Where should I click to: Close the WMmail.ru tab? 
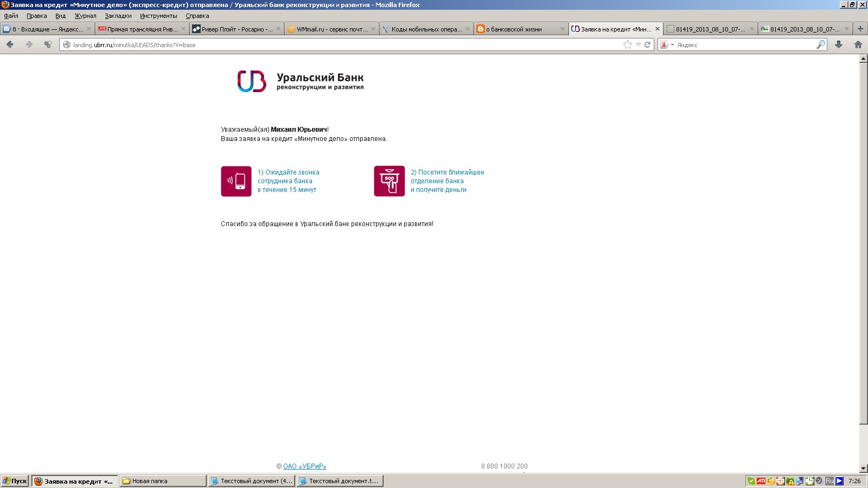pyautogui.click(x=373, y=29)
